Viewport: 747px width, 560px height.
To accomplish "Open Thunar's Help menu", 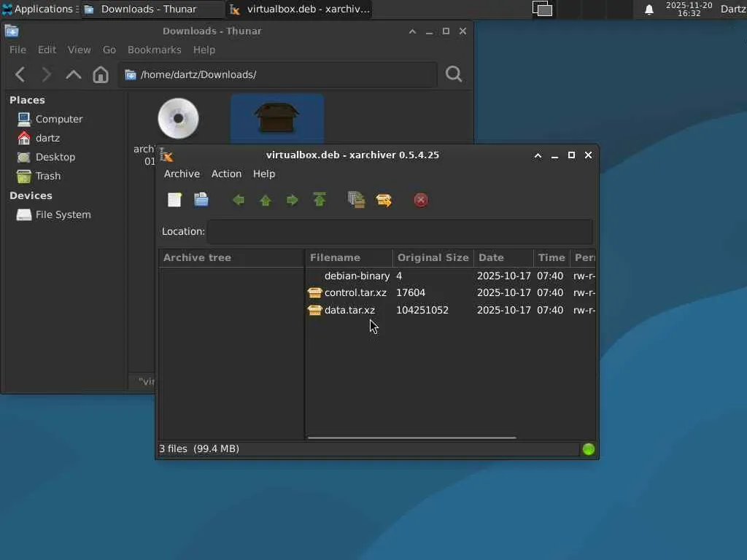I will [x=204, y=50].
